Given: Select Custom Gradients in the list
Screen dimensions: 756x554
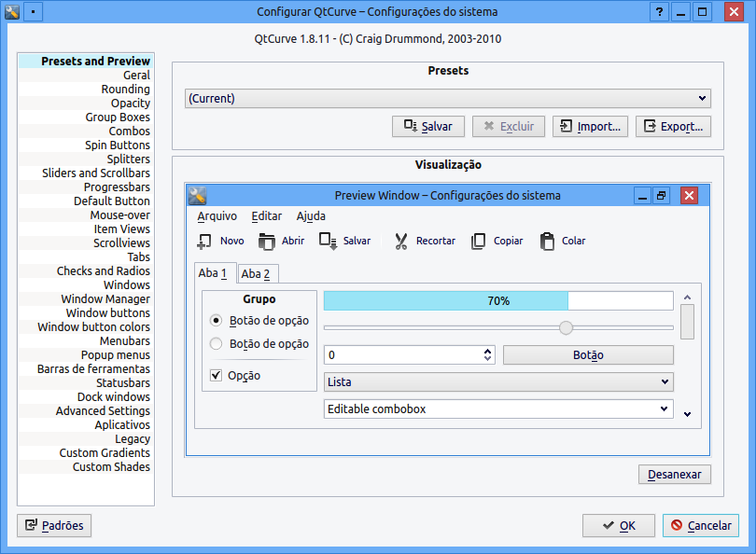Looking at the screenshot, I should (x=86, y=452).
